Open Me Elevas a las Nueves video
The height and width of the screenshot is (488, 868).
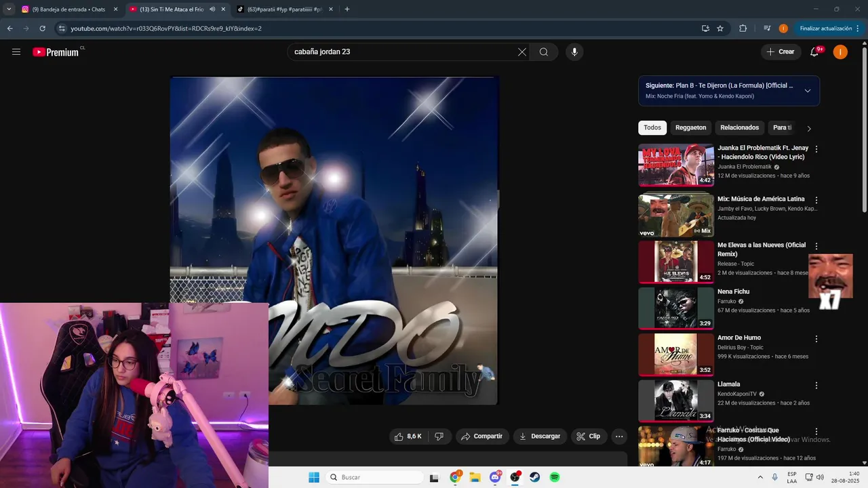[x=762, y=249]
